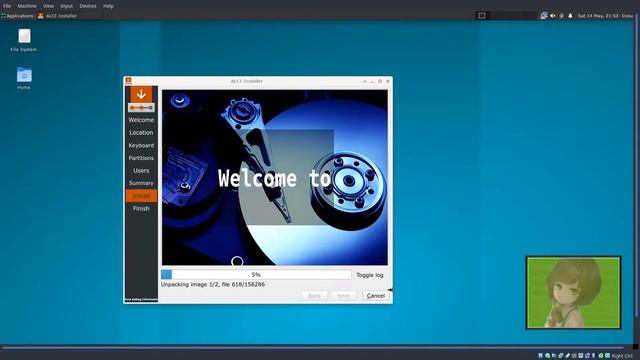Click the network icon in system tray
640x360 pixels.
point(544,16)
